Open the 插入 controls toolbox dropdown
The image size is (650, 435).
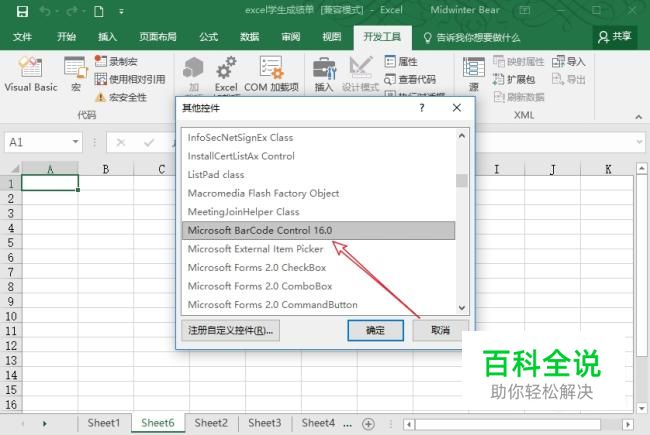[324, 75]
